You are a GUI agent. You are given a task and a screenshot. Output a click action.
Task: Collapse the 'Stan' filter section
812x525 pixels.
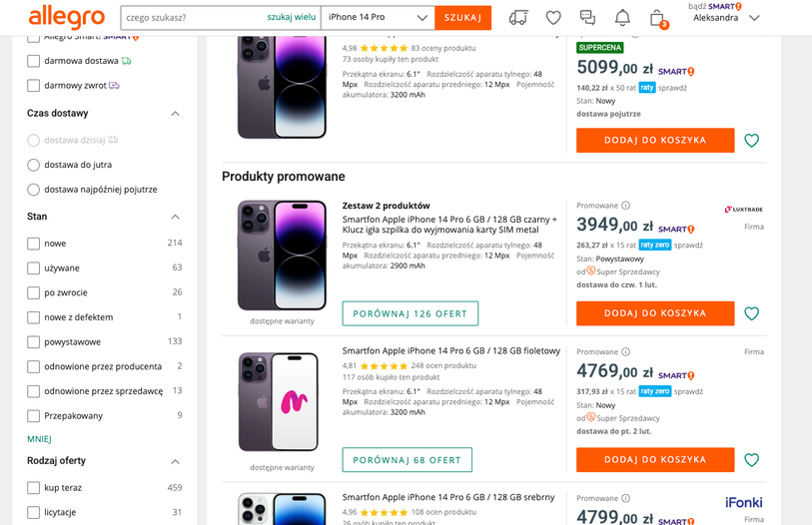click(176, 217)
